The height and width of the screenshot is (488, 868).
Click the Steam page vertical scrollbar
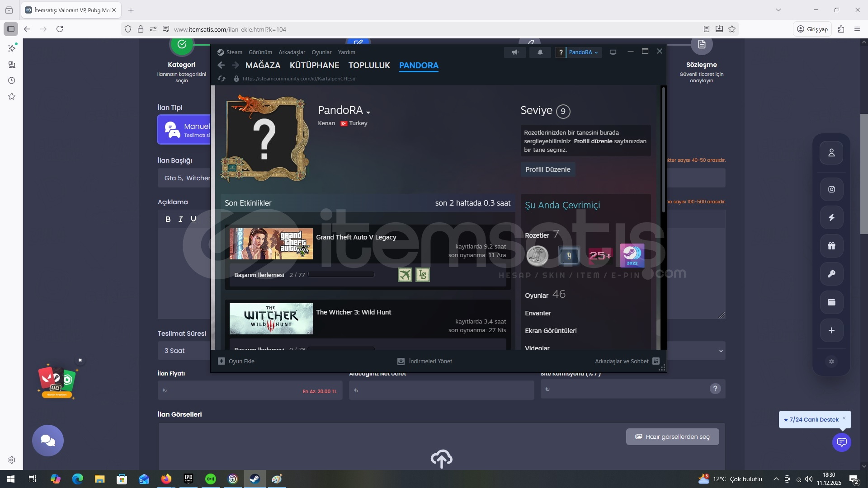[x=663, y=149]
